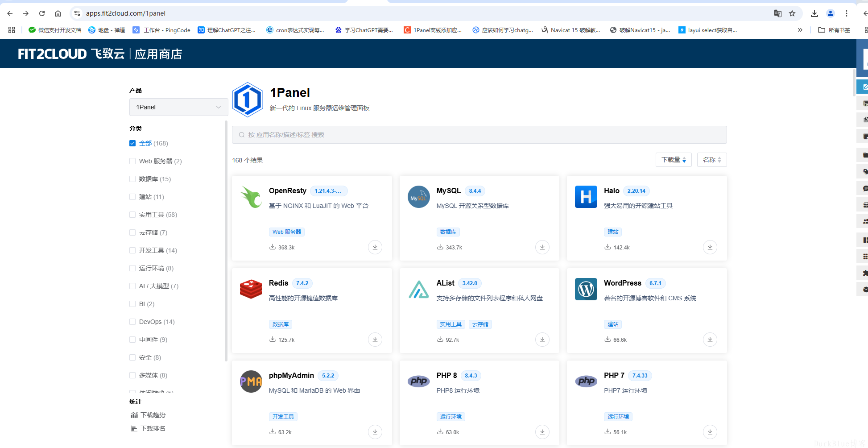Viewport: 868px width, 448px height.
Task: Open the OpenResty app logo
Action: pyautogui.click(x=251, y=197)
